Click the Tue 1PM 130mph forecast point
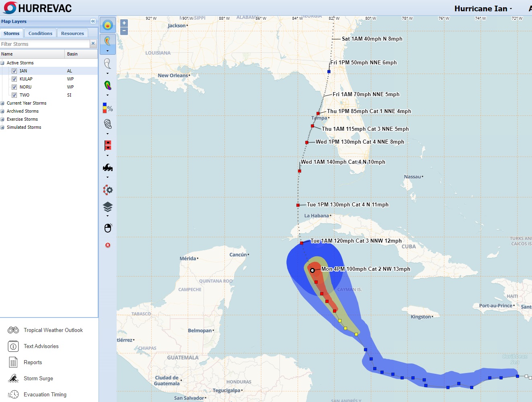 (x=298, y=205)
